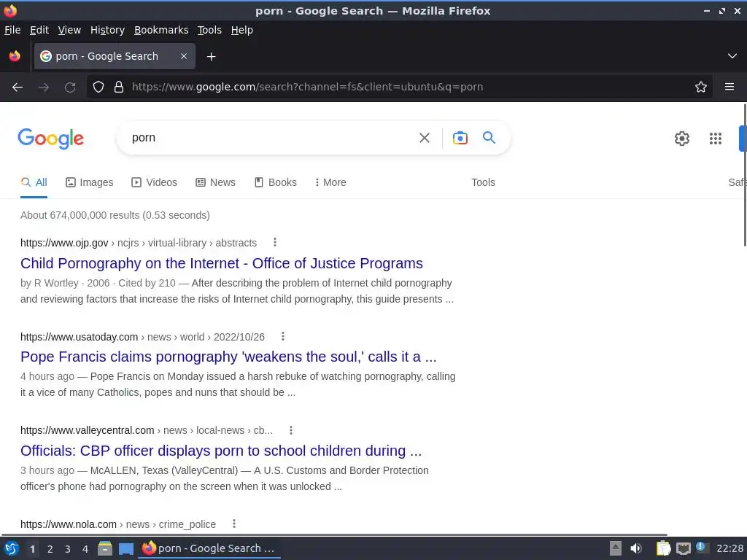The height and width of the screenshot is (560, 747).
Task: Expand the list all tabs chevron
Action: pos(732,56)
